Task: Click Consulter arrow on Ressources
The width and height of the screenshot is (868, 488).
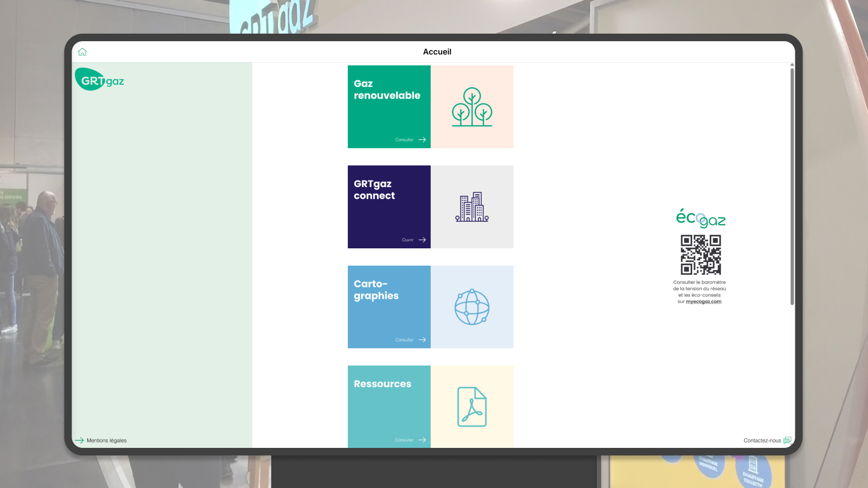Action: point(422,440)
